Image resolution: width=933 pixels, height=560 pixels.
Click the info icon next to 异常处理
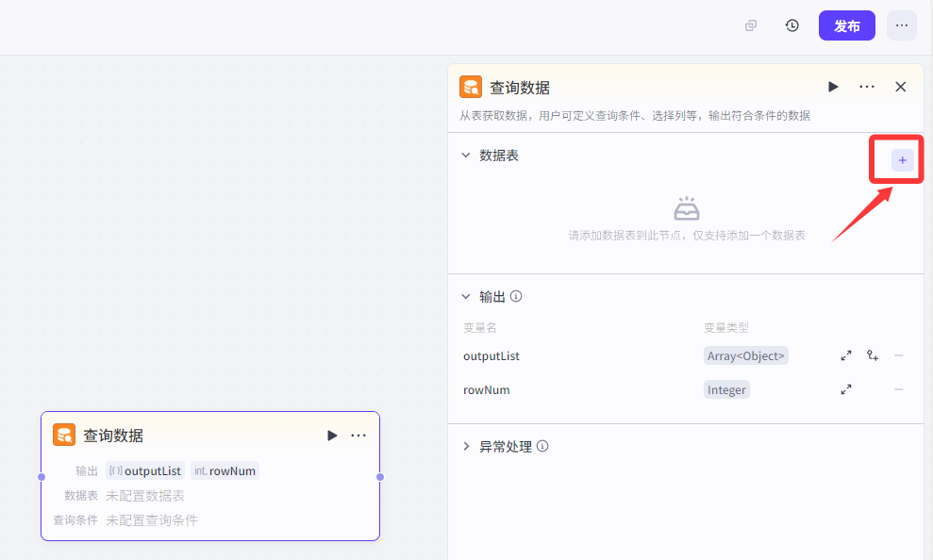[x=542, y=447]
